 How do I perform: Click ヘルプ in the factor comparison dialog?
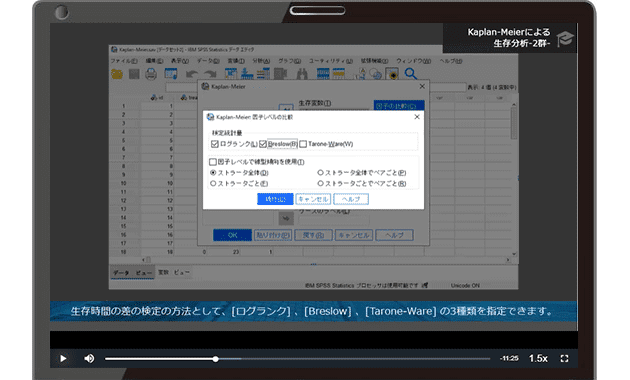[351, 199]
